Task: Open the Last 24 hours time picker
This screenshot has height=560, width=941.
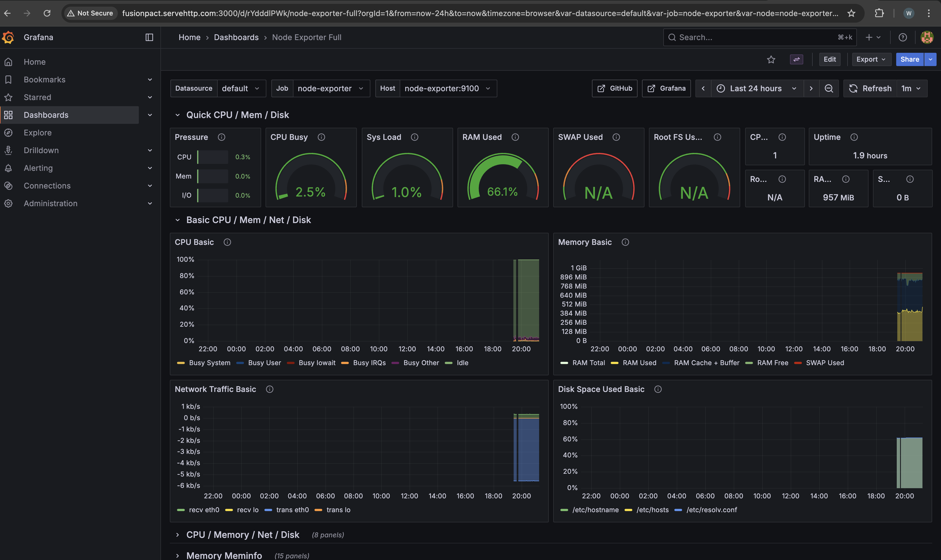Action: (x=756, y=88)
